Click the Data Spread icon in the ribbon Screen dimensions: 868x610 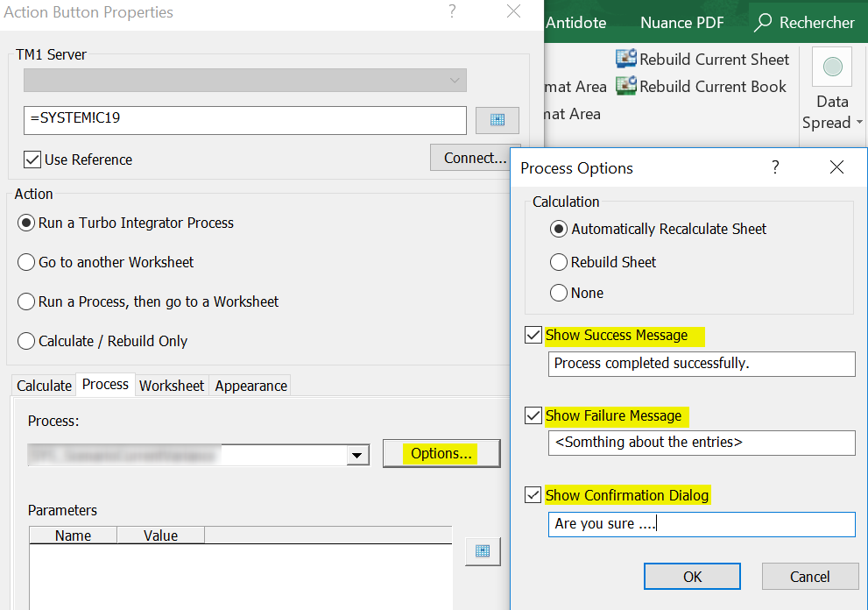832,67
